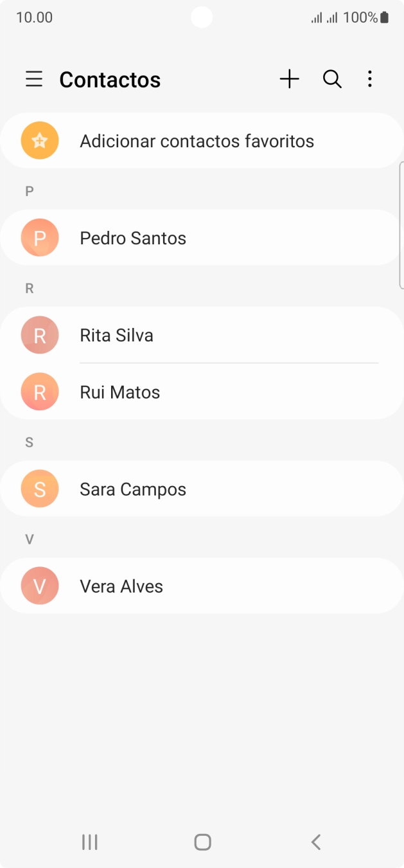Open the navigation drawer menu
The width and height of the screenshot is (404, 868).
click(x=33, y=79)
